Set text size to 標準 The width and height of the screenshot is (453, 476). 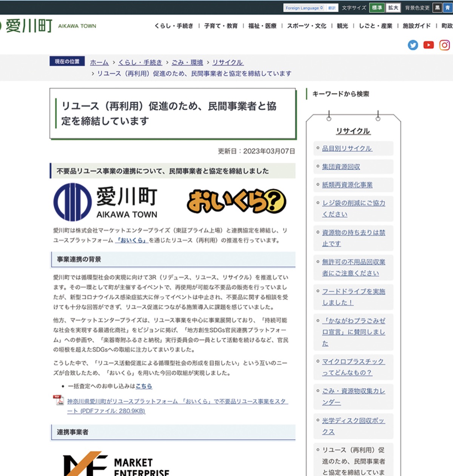[377, 8]
